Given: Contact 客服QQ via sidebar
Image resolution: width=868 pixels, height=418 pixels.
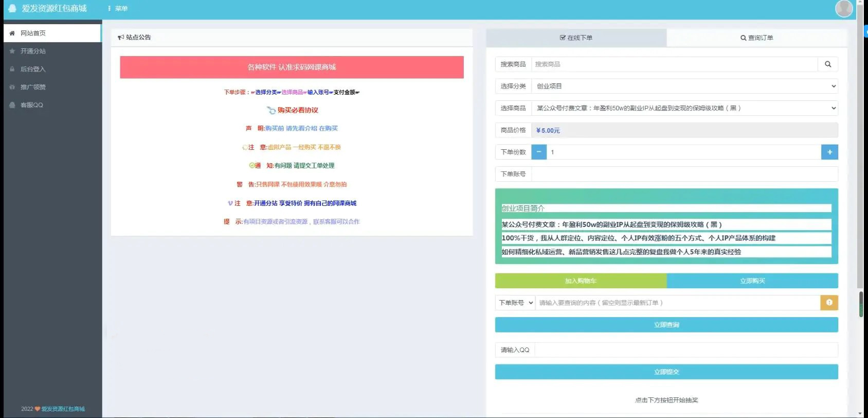Looking at the screenshot, I should tap(31, 105).
